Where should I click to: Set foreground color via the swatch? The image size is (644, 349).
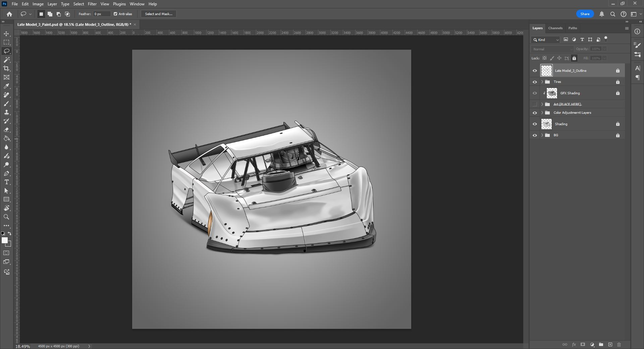coord(5,241)
